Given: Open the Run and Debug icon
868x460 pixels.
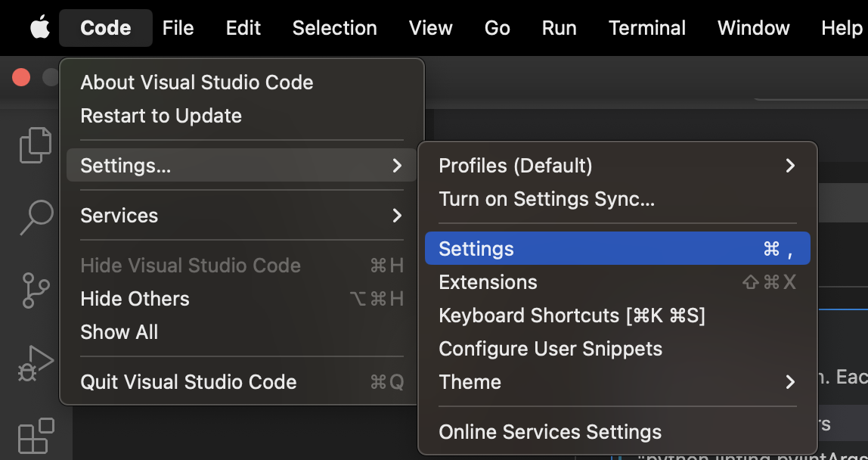Looking at the screenshot, I should point(36,363).
